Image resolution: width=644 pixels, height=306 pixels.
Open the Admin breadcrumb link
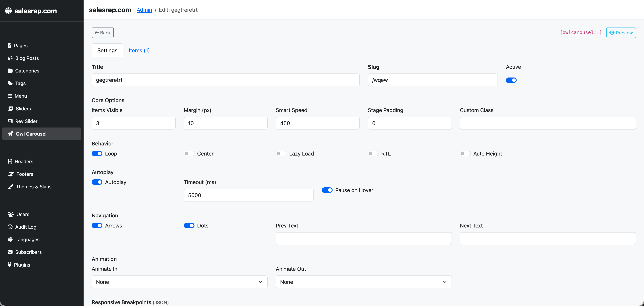point(144,10)
